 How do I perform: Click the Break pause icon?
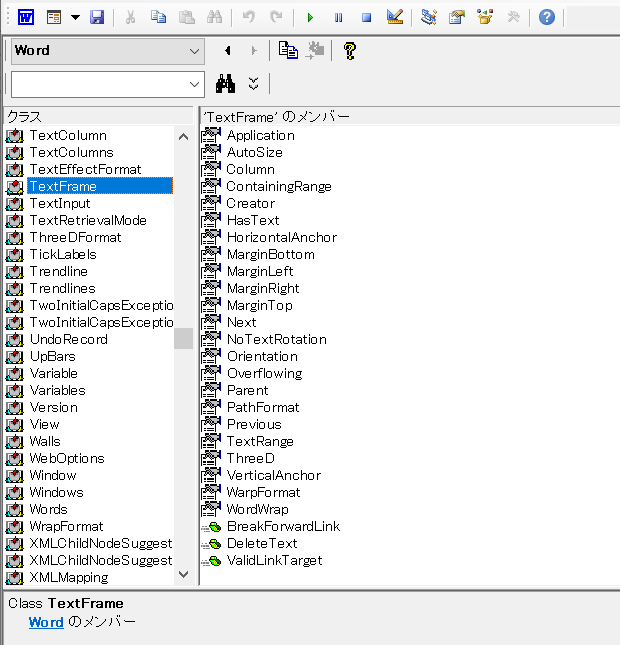pyautogui.click(x=338, y=17)
